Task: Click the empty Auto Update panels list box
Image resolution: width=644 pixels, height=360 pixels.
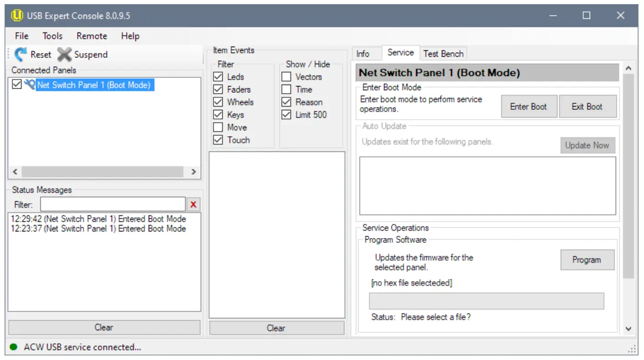Action: 488,186
